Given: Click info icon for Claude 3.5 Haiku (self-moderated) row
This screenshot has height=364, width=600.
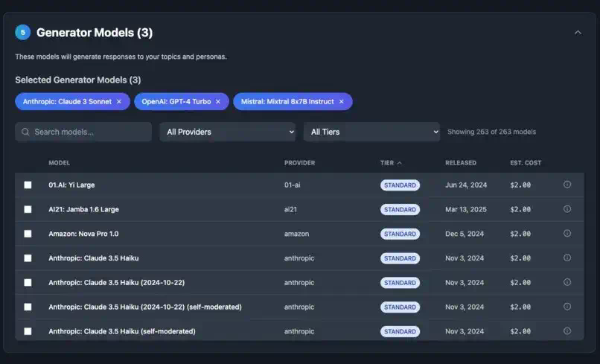Looking at the screenshot, I should click(x=567, y=331).
